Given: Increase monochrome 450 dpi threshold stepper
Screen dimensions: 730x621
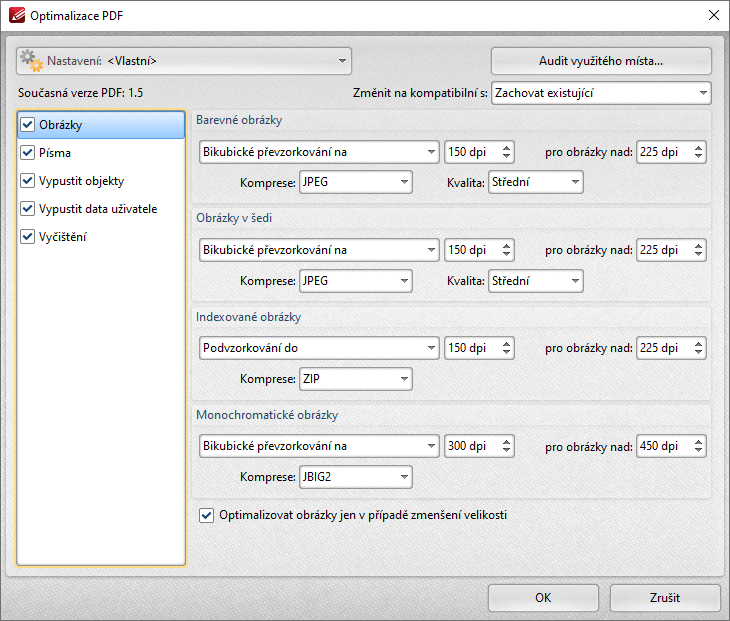Looking at the screenshot, I should [x=698, y=442].
